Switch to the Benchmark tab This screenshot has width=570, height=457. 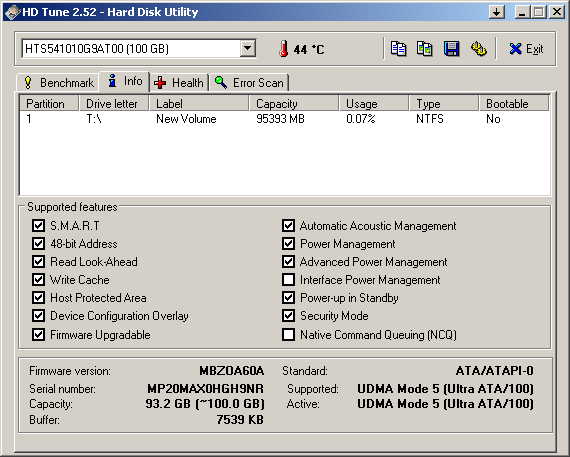58,83
